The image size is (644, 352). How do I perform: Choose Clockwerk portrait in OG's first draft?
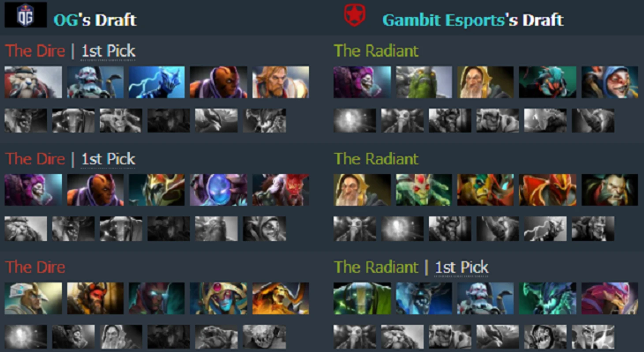coord(95,82)
